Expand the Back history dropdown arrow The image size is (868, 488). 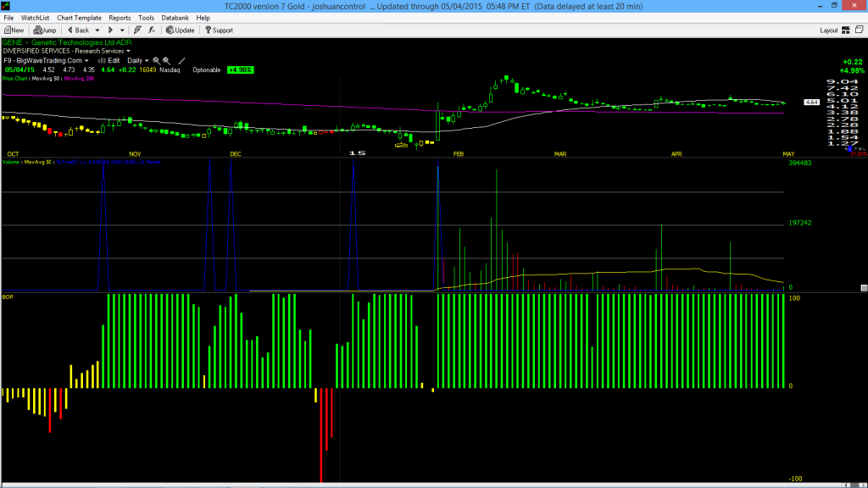(x=97, y=30)
